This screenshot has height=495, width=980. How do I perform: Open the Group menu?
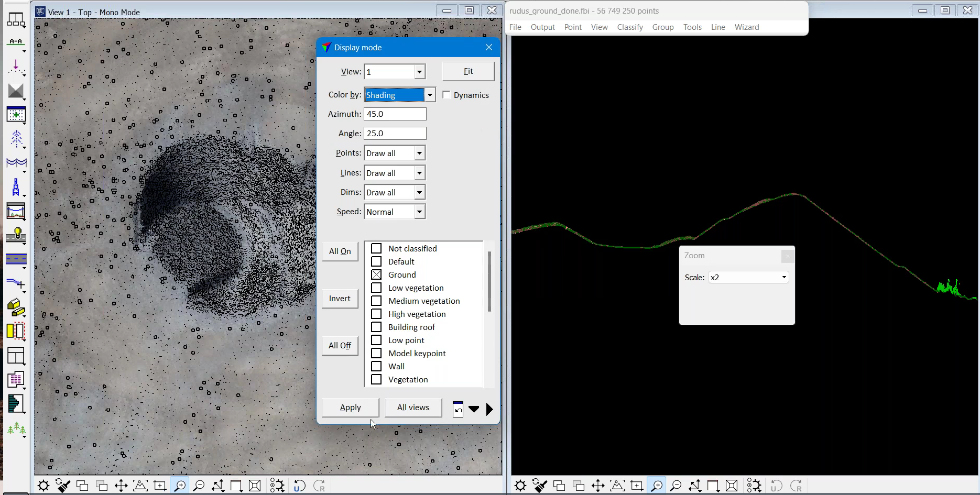[x=663, y=27]
